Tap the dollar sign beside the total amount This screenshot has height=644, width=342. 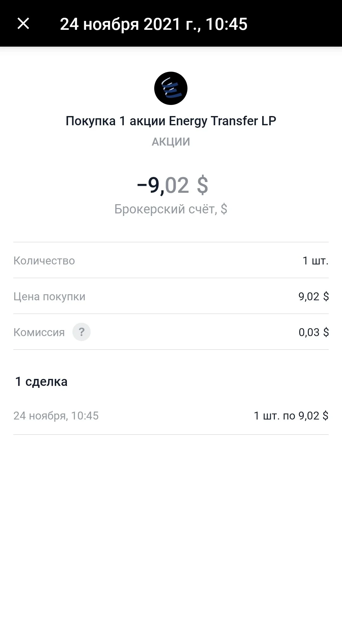click(202, 185)
